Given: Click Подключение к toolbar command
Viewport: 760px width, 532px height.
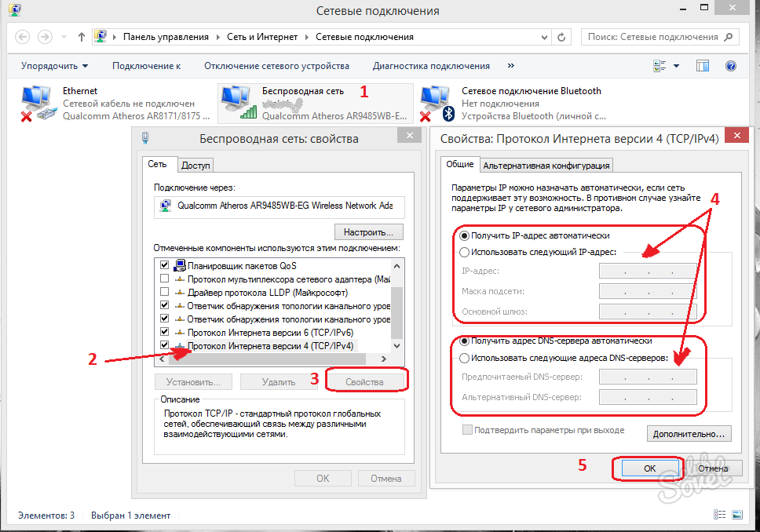Looking at the screenshot, I should click(146, 66).
